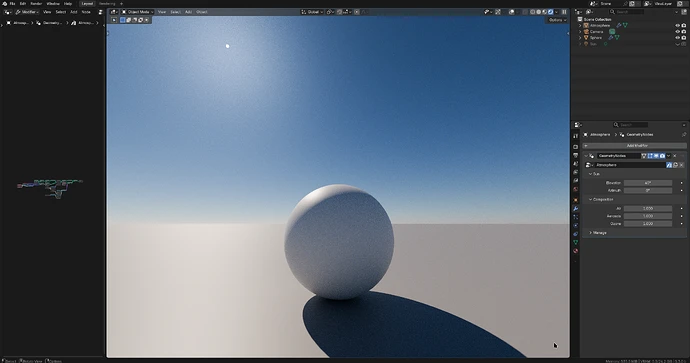Open the viewport Options dropdown
This screenshot has width=690, height=363.
click(558, 20)
